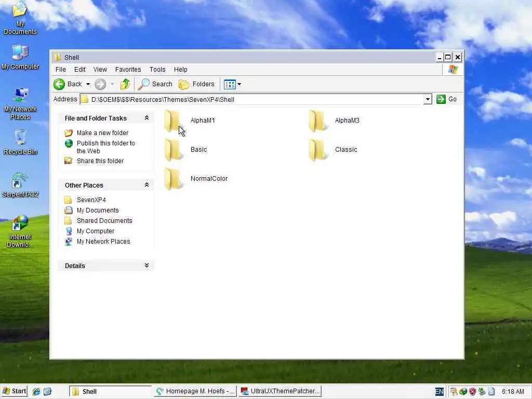The height and width of the screenshot is (399, 532).
Task: Collapse the Other Places panel
Action: click(147, 185)
